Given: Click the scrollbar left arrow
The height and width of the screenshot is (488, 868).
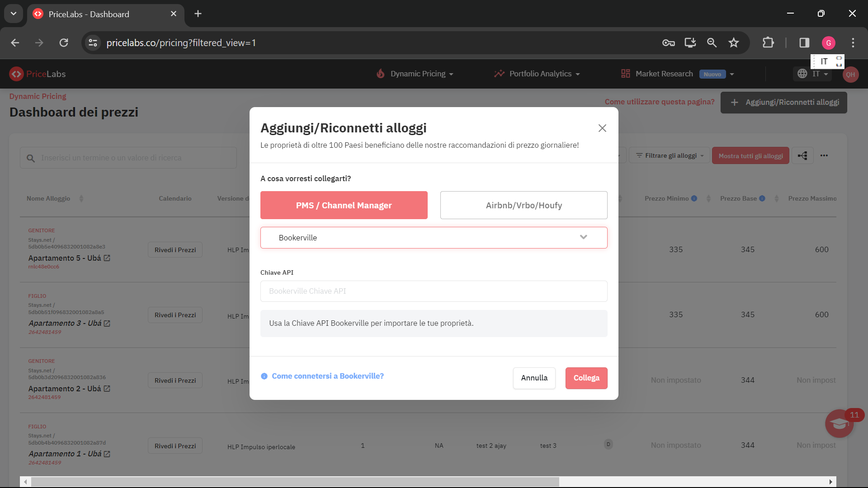Looking at the screenshot, I should pyautogui.click(x=25, y=482).
